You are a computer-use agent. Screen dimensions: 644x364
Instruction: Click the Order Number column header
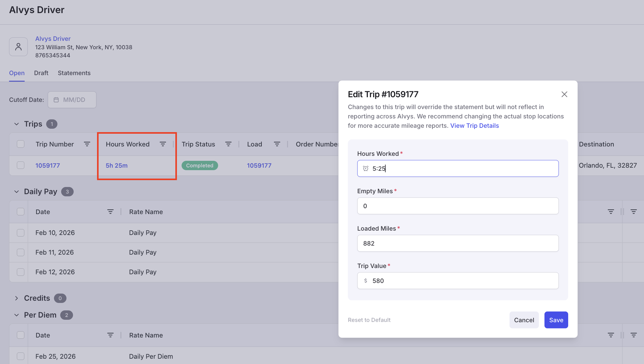[x=317, y=144]
